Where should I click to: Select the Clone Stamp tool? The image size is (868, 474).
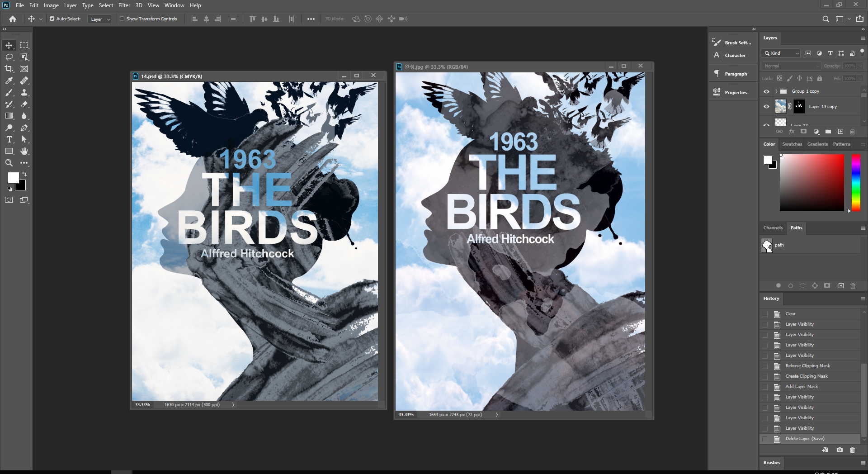[24, 92]
